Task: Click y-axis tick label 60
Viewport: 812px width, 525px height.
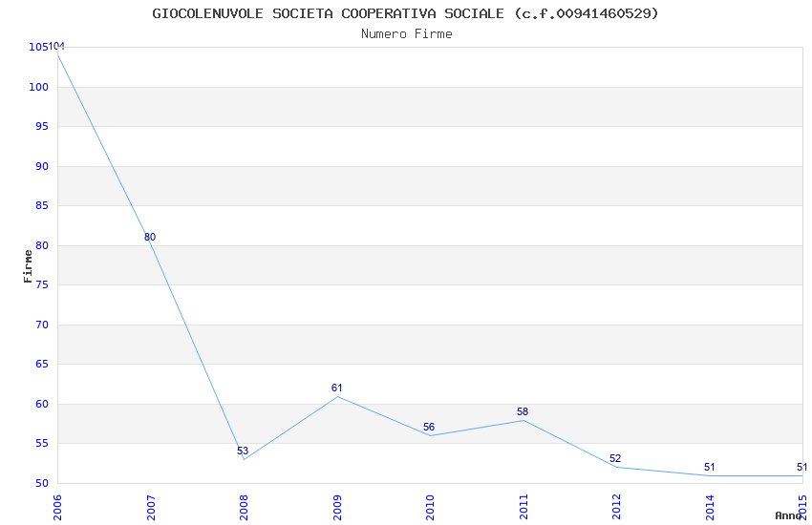Action: [42, 404]
